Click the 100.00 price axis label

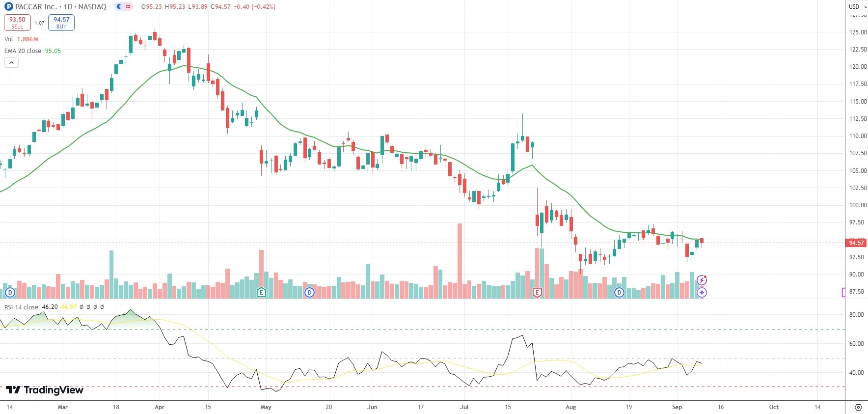(858, 205)
